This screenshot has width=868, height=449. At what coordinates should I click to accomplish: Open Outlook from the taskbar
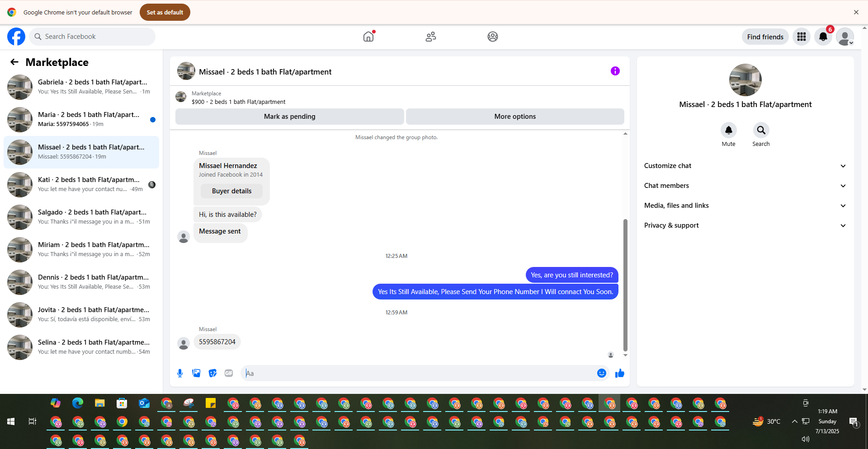(x=144, y=403)
